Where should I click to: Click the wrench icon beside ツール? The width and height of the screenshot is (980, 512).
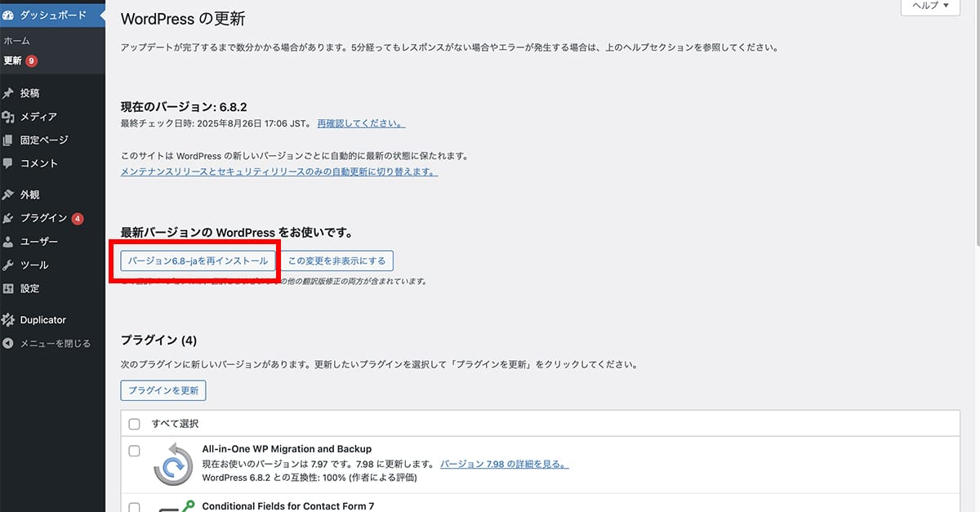point(8,265)
